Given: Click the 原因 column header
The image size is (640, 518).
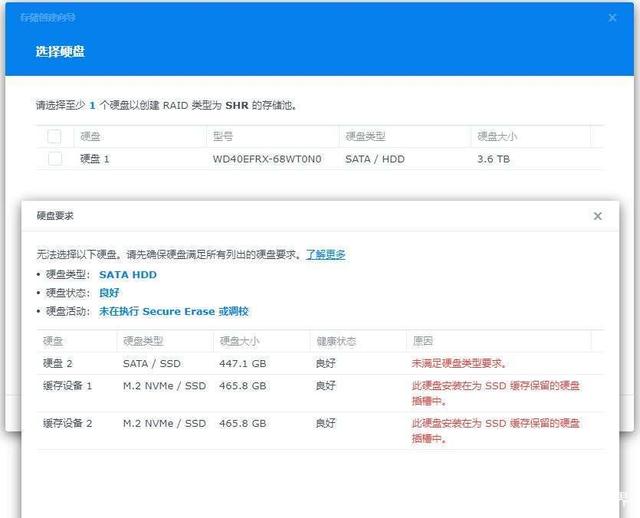Looking at the screenshot, I should tap(421, 340).
